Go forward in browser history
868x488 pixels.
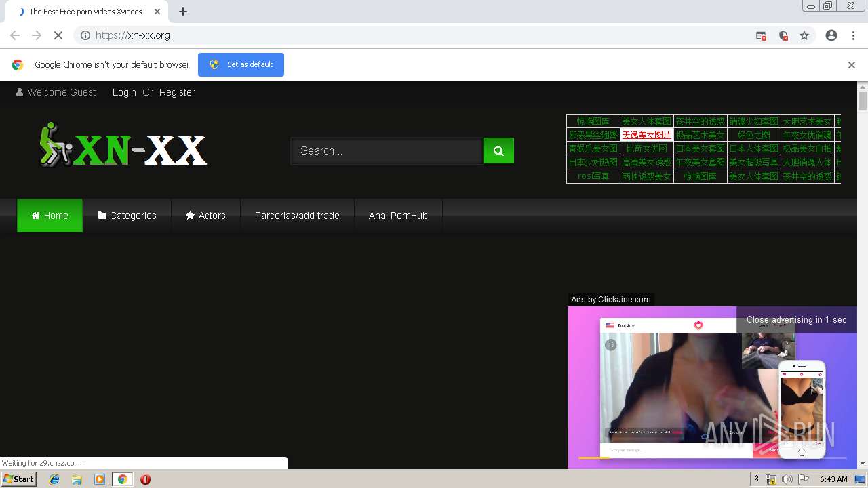37,35
